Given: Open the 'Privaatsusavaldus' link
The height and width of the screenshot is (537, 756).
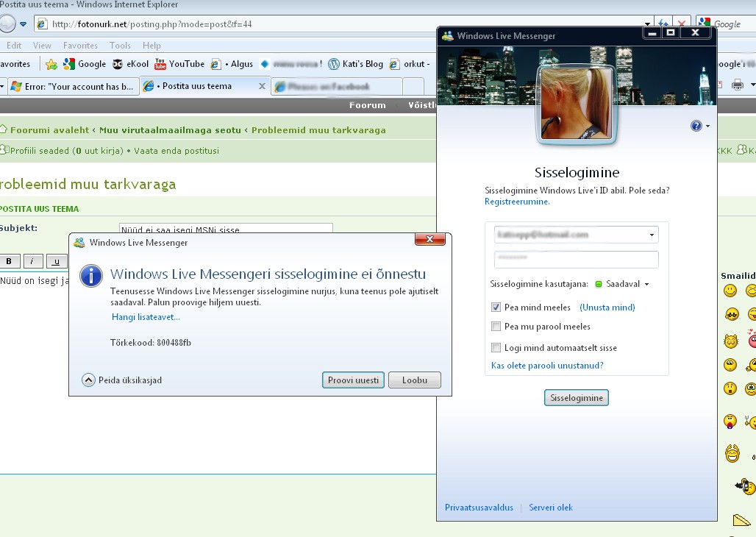Looking at the screenshot, I should coord(479,508).
